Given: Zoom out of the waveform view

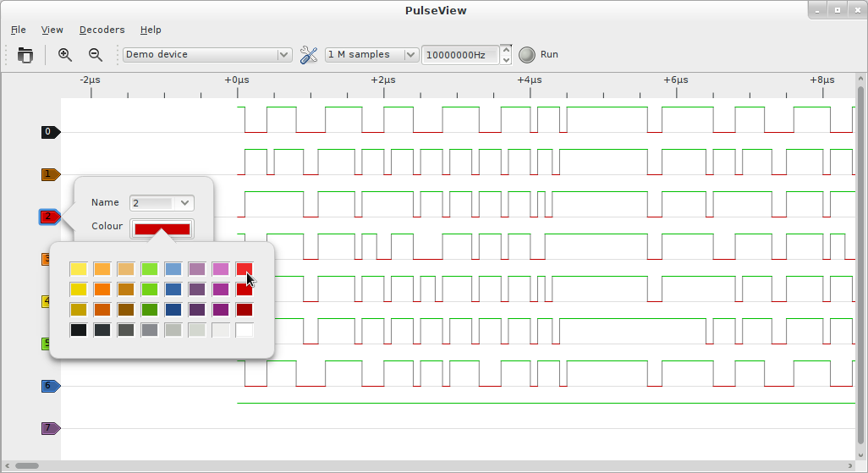Looking at the screenshot, I should (x=96, y=55).
